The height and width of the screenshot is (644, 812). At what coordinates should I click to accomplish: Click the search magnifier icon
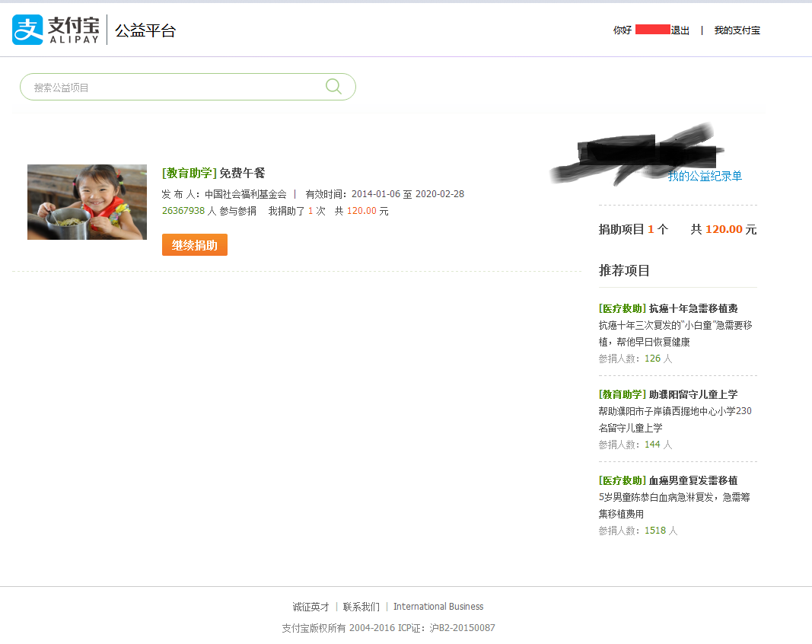tap(333, 87)
